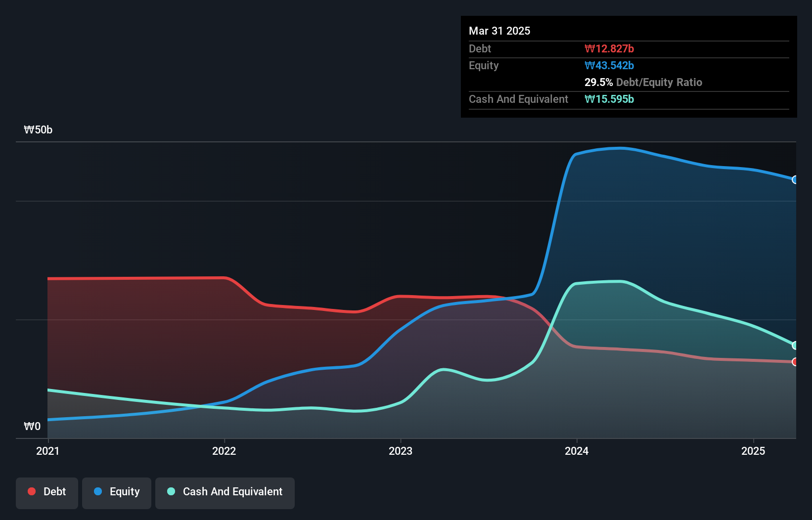Screen dimensions: 812x520
Task: Select the 2023 year axis label
Action: click(401, 451)
